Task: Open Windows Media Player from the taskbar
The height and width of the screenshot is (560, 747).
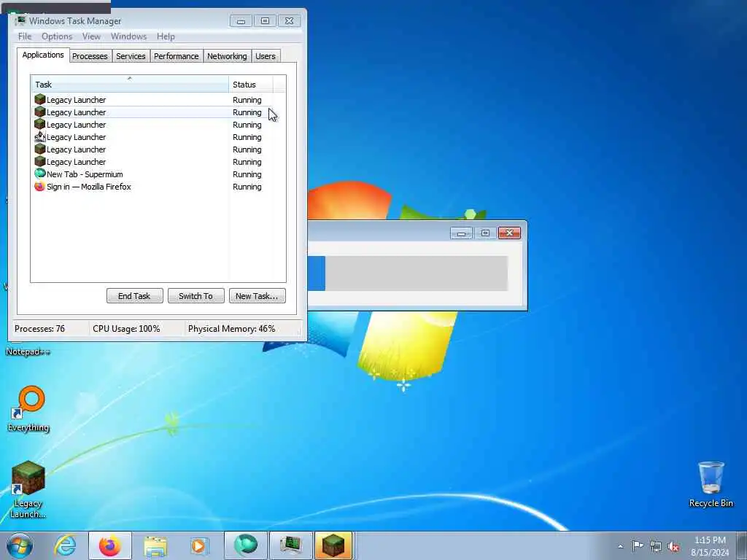Action: pyautogui.click(x=199, y=545)
